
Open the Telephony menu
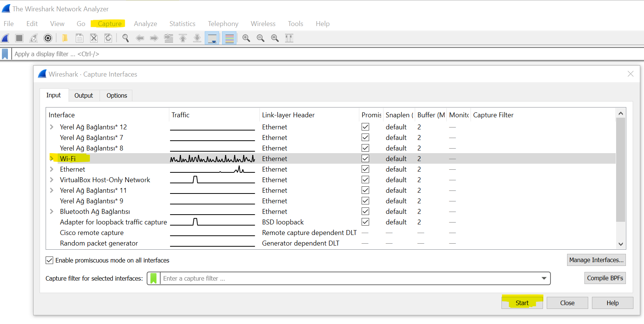[x=223, y=24]
